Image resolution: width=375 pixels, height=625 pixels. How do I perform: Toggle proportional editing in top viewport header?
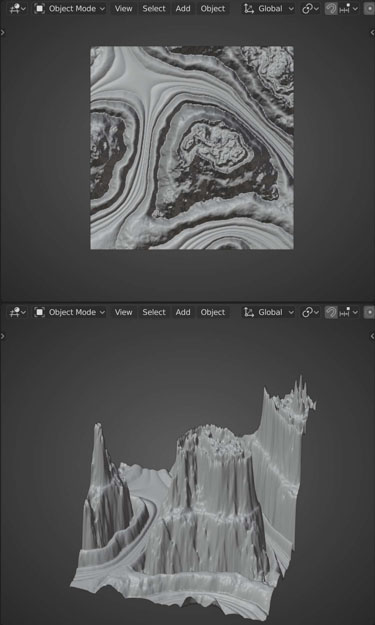click(369, 8)
